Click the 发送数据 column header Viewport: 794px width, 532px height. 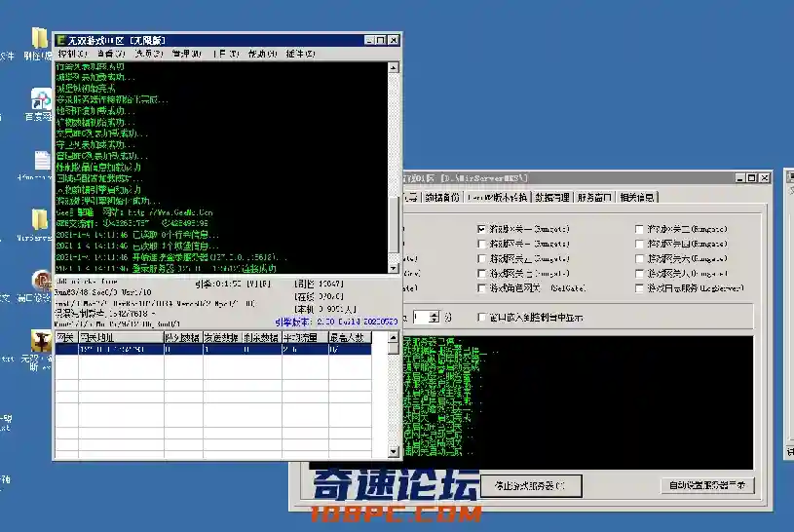coord(222,337)
